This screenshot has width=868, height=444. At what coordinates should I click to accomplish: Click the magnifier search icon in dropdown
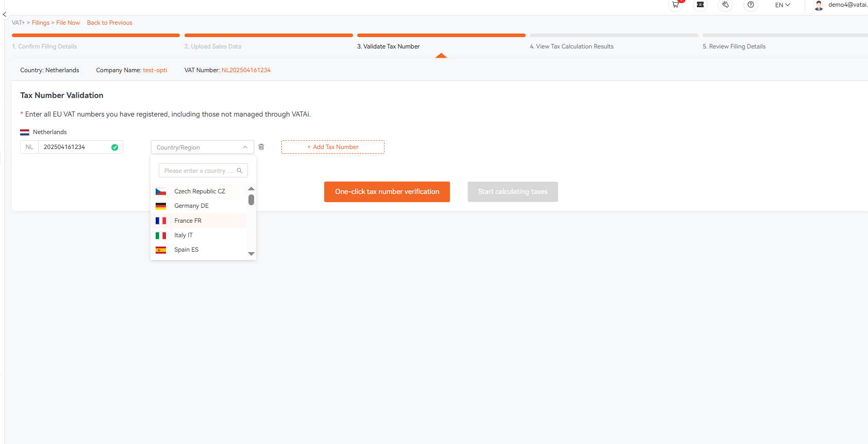click(240, 171)
